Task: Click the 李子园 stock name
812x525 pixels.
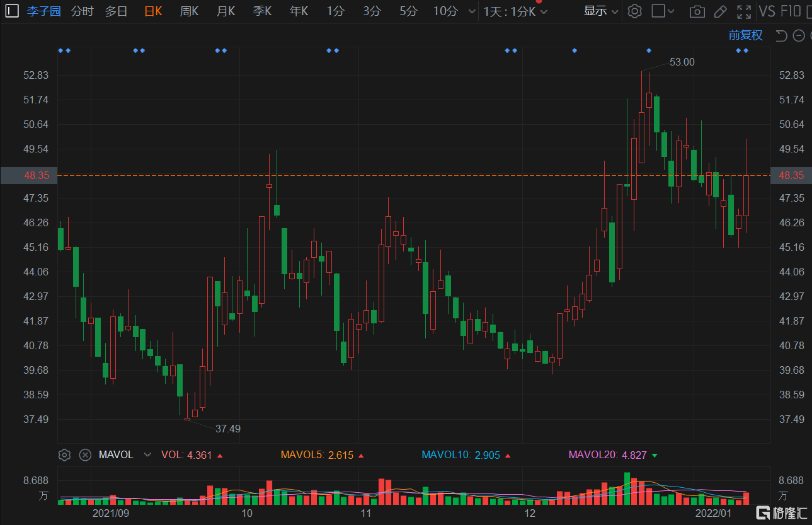Action: click(44, 11)
